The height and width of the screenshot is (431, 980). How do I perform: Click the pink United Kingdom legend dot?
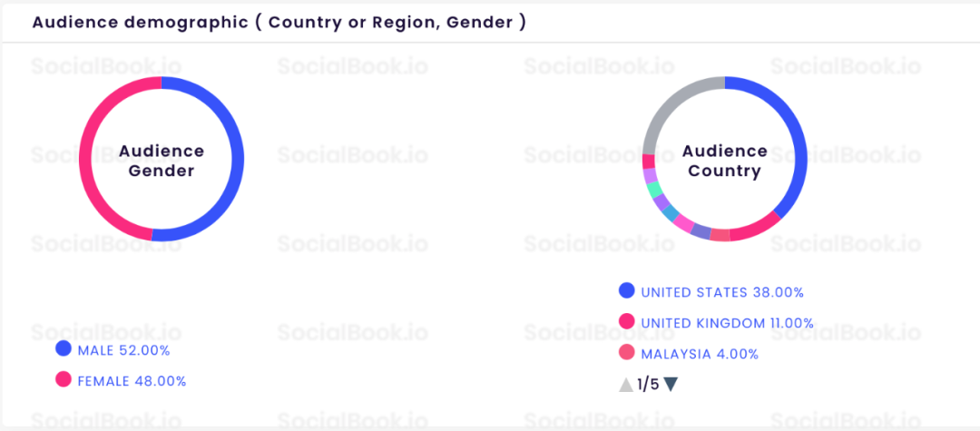coord(627,322)
